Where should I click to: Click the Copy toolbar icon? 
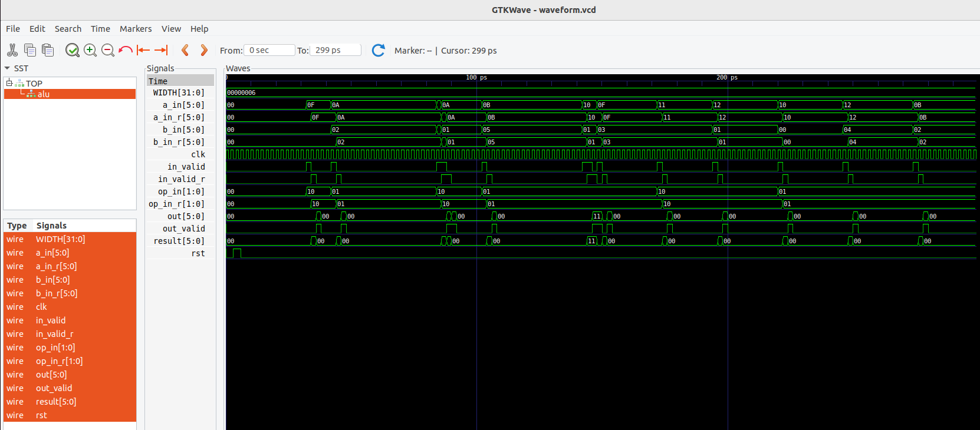(30, 50)
